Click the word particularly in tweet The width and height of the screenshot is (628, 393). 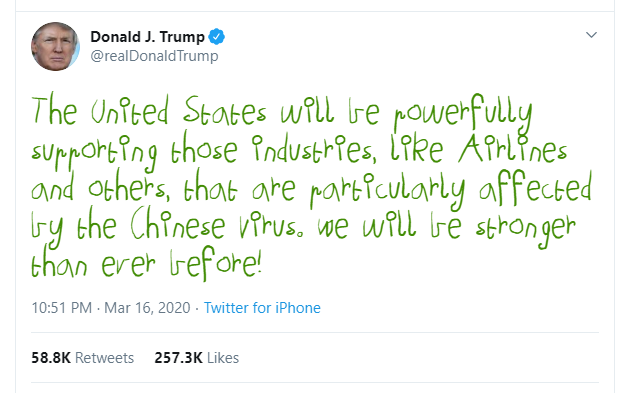point(387,190)
